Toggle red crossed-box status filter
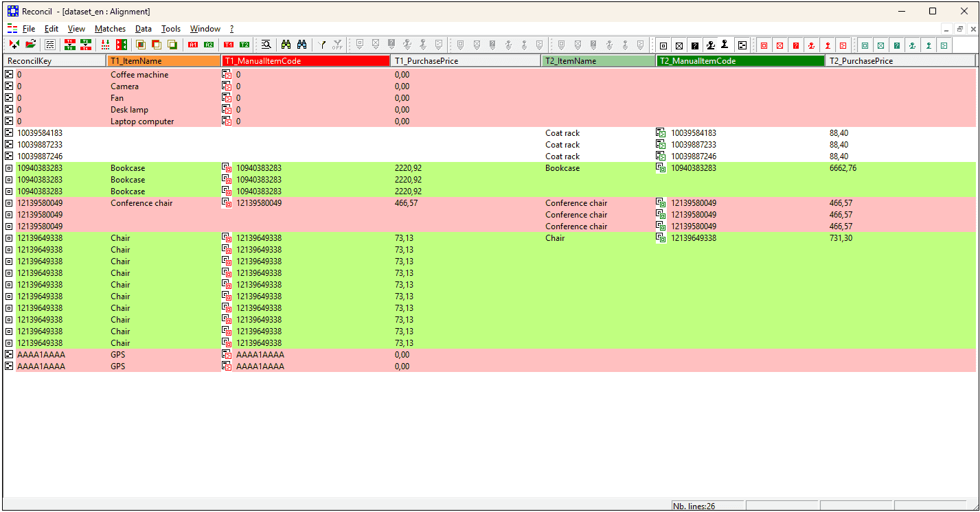The width and height of the screenshot is (980, 512). (780, 45)
